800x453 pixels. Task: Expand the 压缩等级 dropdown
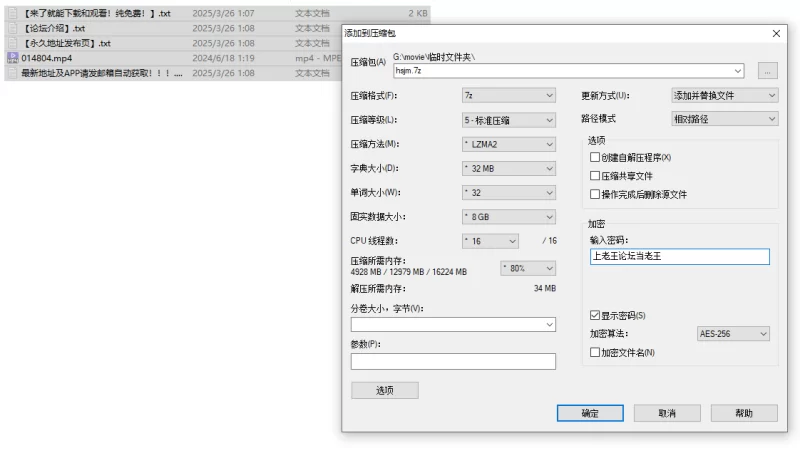[x=509, y=120]
